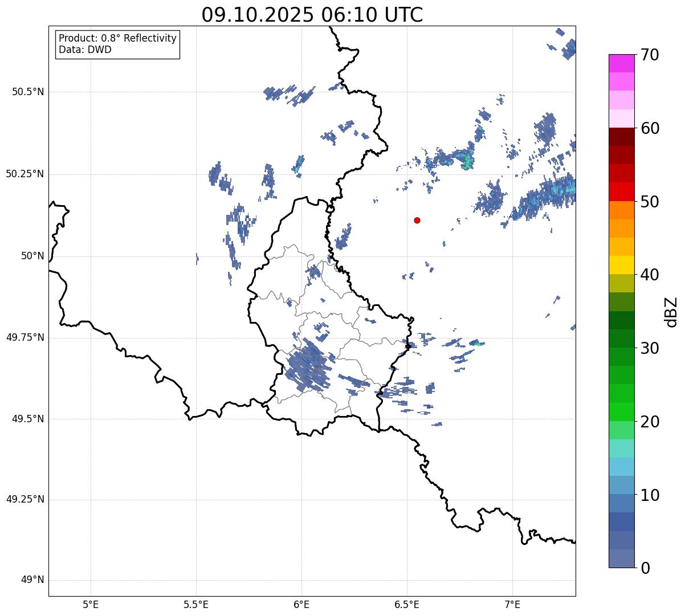Click the dark green 30 dBZ colorbar band
The width and height of the screenshot is (685, 616).
click(x=621, y=338)
